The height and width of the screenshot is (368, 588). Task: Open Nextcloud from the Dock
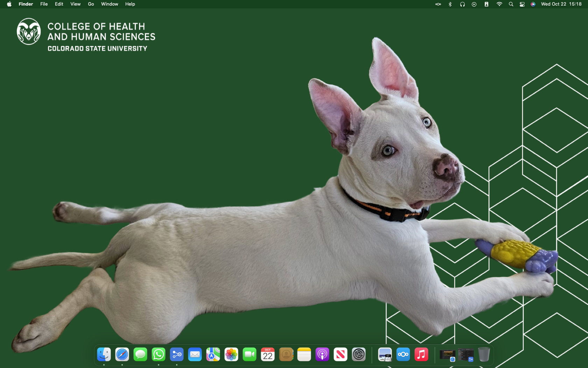click(x=403, y=354)
